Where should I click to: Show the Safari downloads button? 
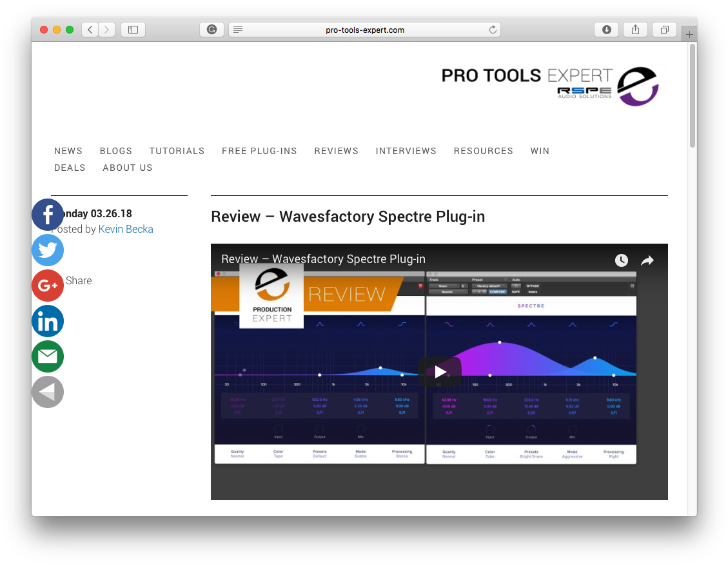606,30
